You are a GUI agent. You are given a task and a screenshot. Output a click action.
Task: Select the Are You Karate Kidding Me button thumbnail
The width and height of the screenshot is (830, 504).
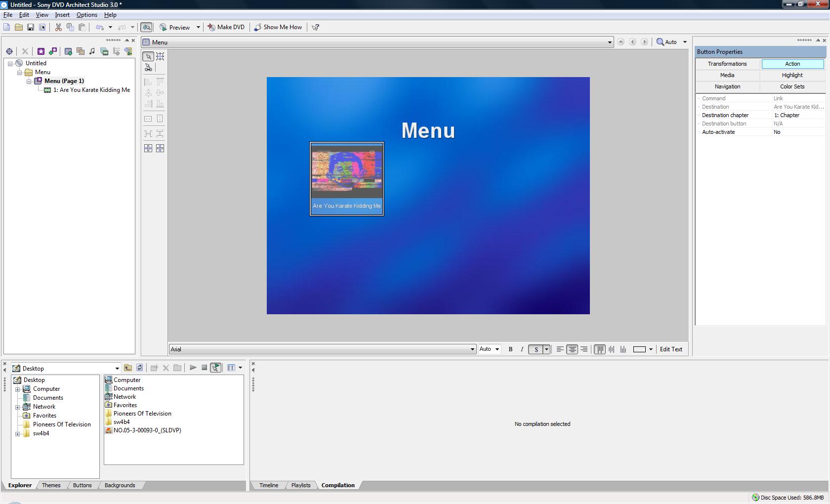pos(347,179)
